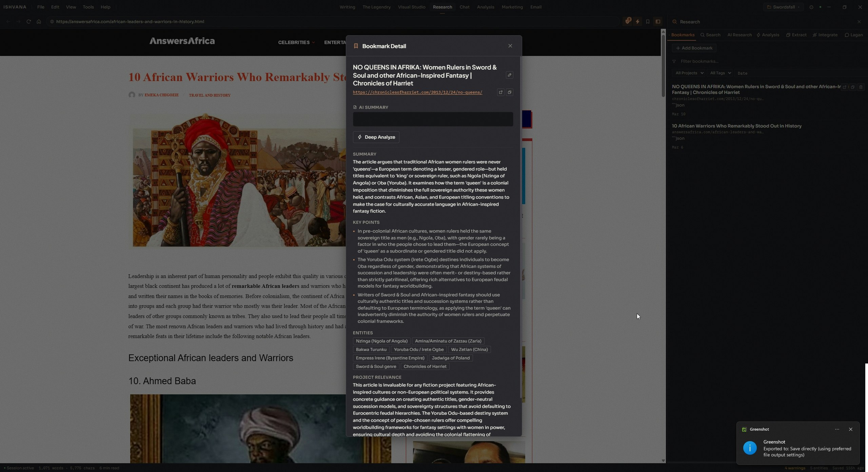
Task: Open the Tools menu
Action: 88,7
